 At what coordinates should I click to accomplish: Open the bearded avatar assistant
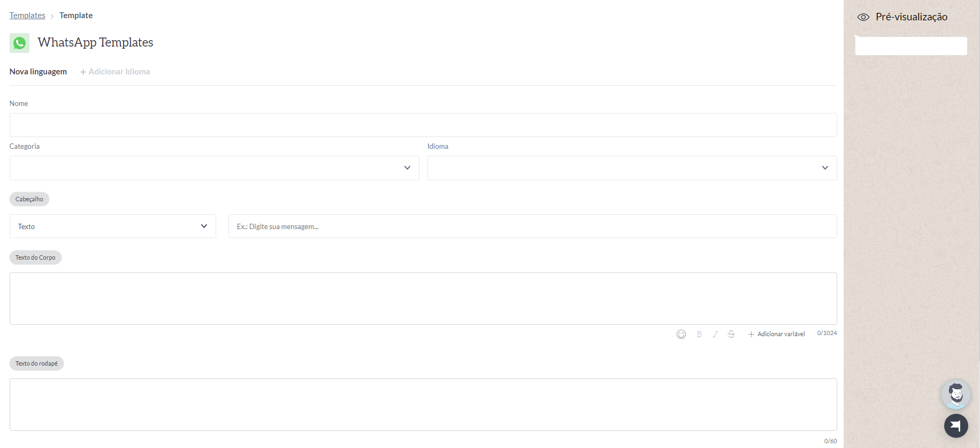[955, 394]
